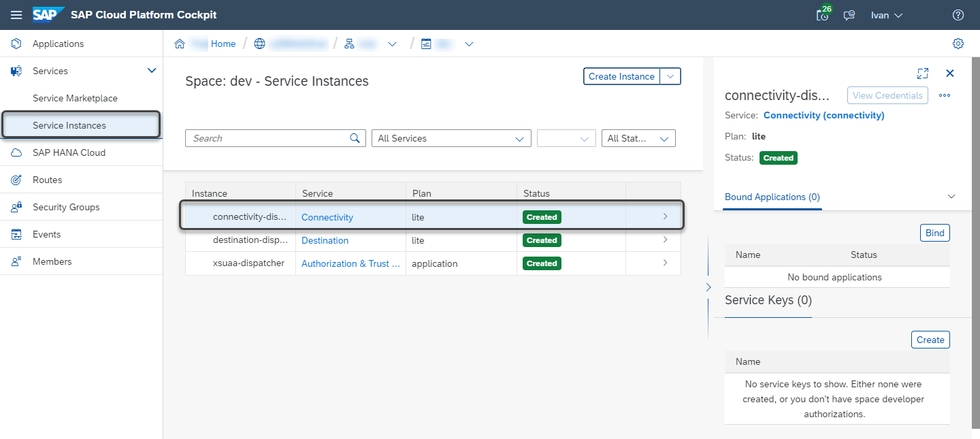The width and height of the screenshot is (980, 439).
Task: Open the Members menu item
Action: click(x=52, y=261)
